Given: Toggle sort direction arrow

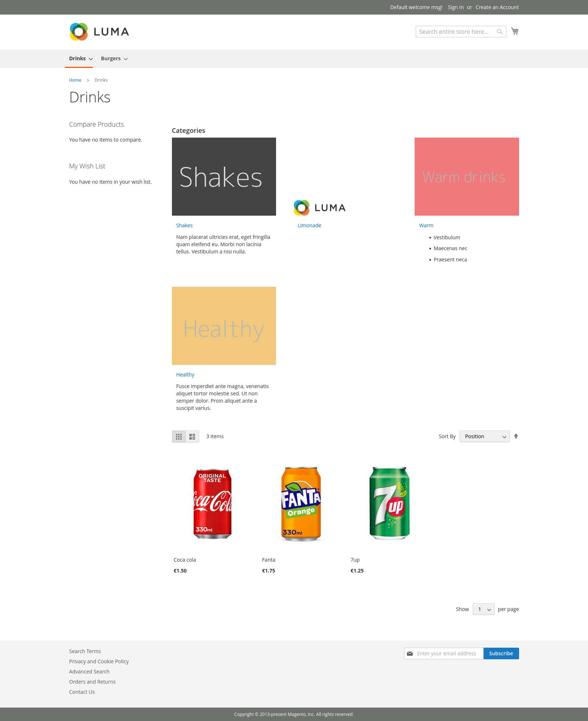Looking at the screenshot, I should pos(516,436).
